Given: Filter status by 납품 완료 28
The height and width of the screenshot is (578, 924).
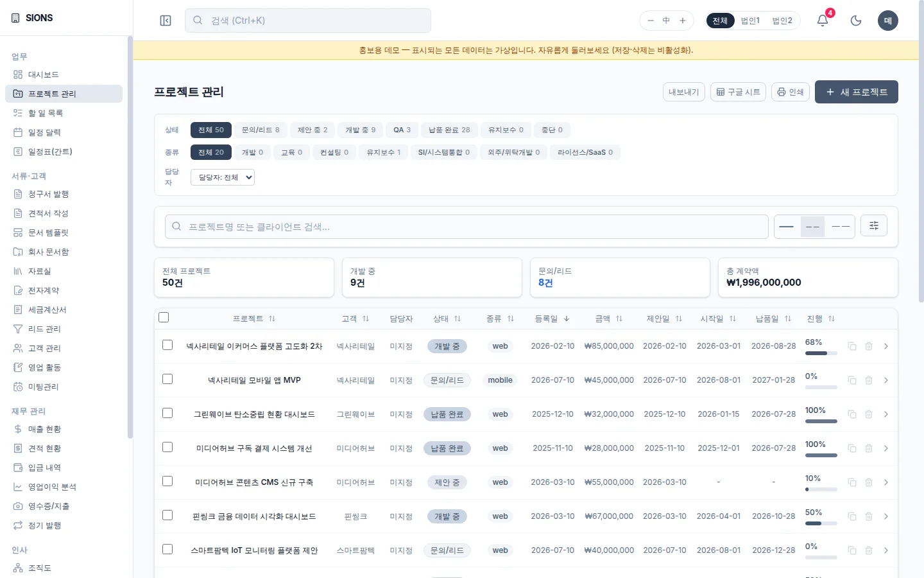Looking at the screenshot, I should click(x=449, y=130).
